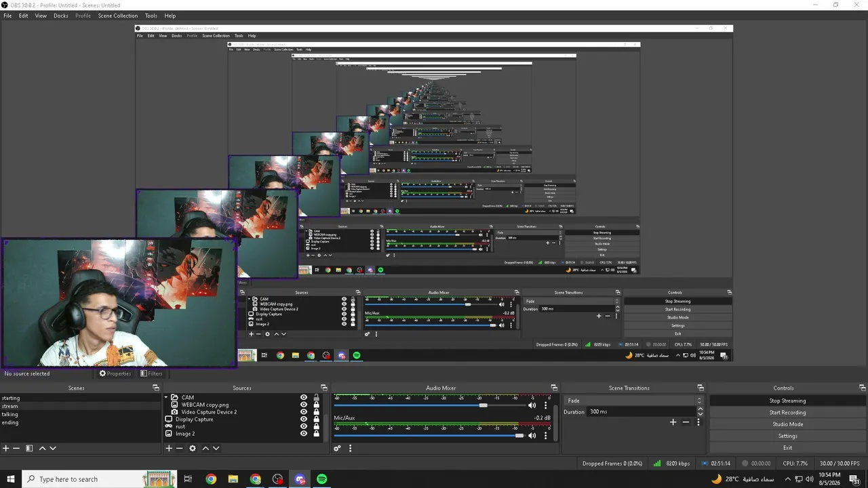Toggle visibility of CAM group

coord(304,398)
